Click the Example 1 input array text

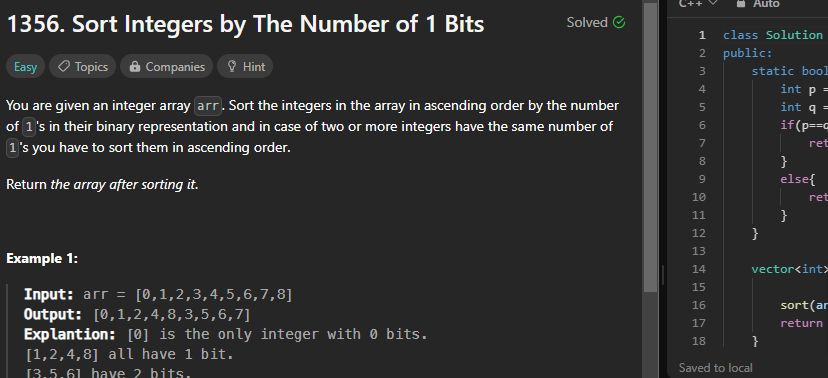pyautogui.click(x=213, y=294)
